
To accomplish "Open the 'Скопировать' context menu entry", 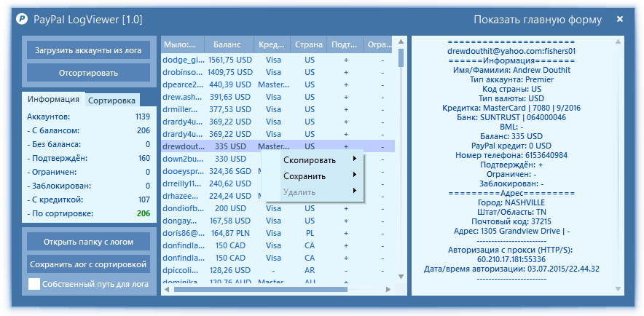I will click(313, 160).
